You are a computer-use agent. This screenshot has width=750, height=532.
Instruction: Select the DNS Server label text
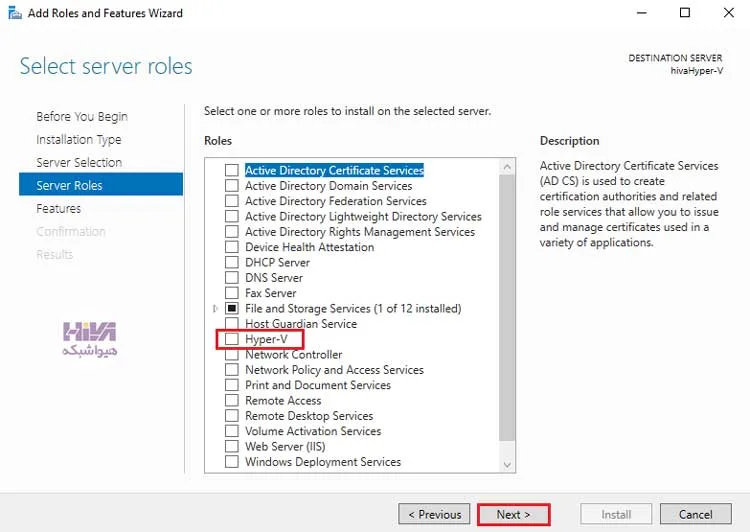click(274, 277)
